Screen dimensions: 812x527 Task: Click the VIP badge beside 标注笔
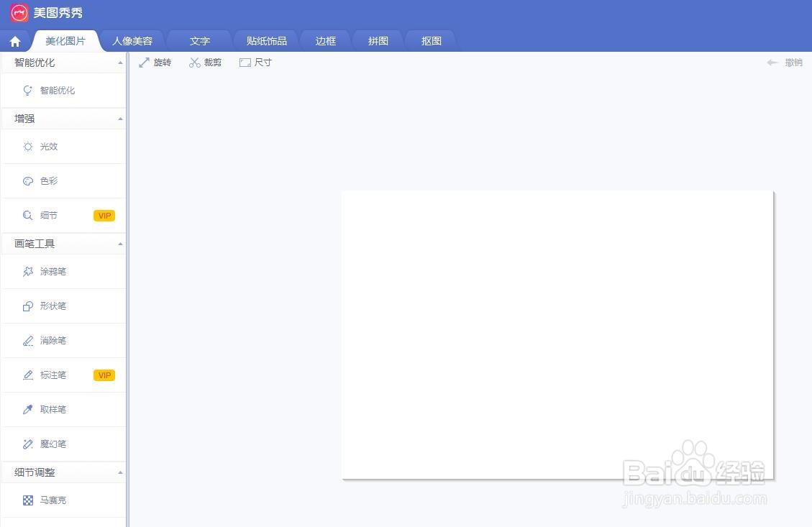click(x=104, y=375)
